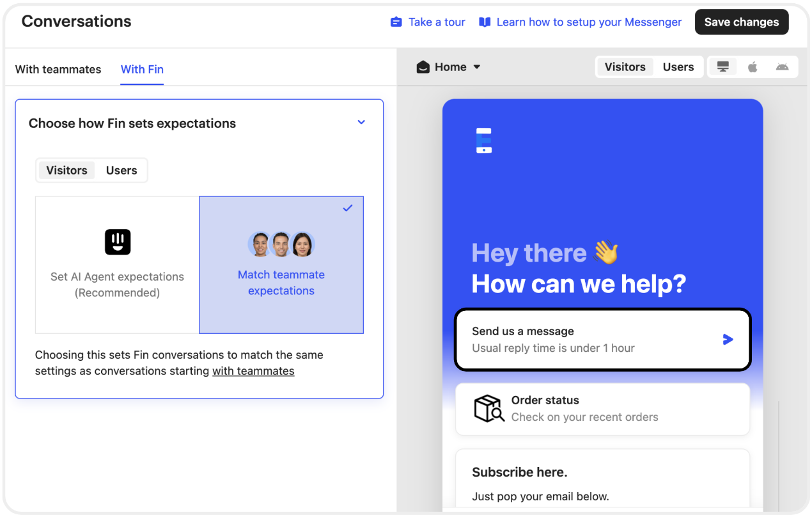812x522 pixels.
Task: Open the With Fin tab
Action: coord(142,69)
